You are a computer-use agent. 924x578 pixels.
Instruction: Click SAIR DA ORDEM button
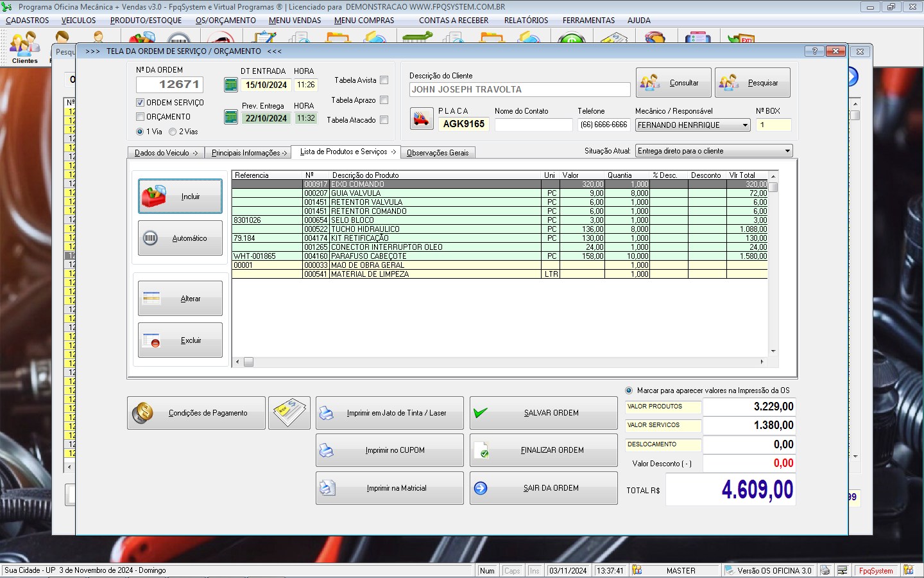(x=543, y=488)
